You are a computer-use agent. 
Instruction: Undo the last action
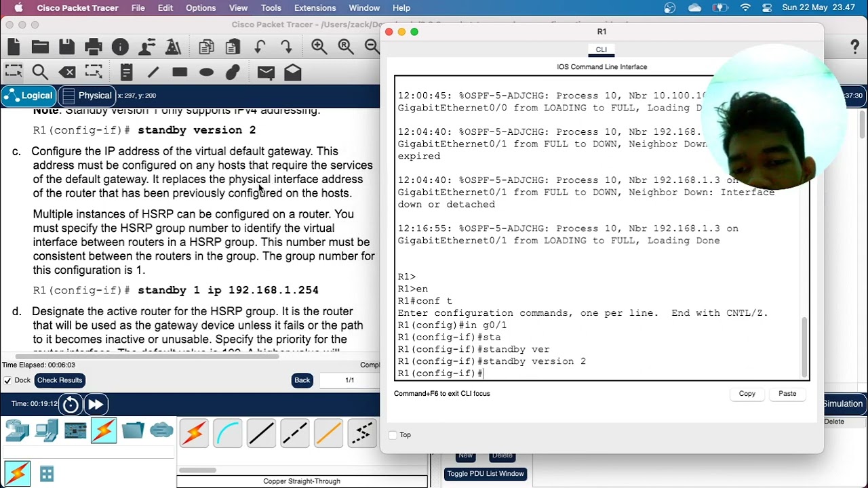tap(260, 47)
